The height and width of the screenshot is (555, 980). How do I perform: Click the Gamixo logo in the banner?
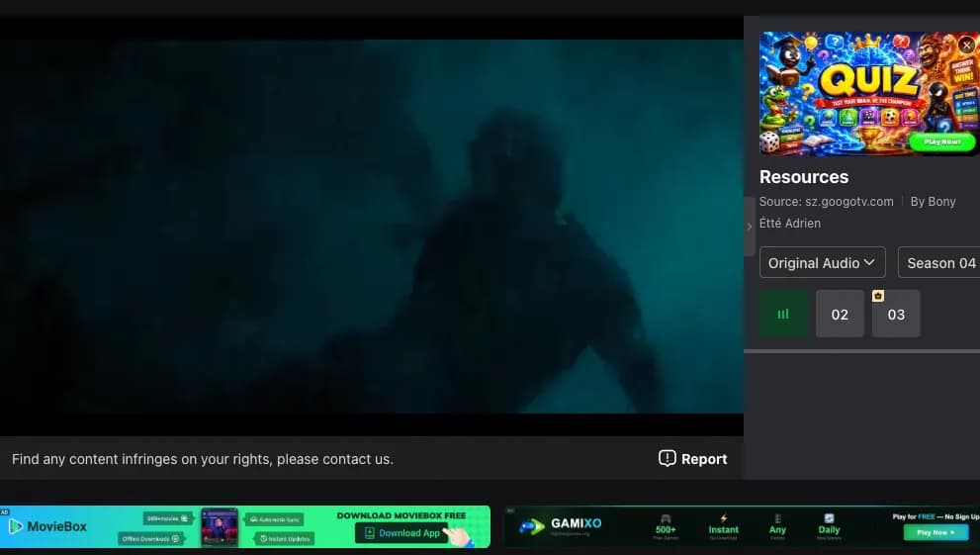click(x=561, y=526)
